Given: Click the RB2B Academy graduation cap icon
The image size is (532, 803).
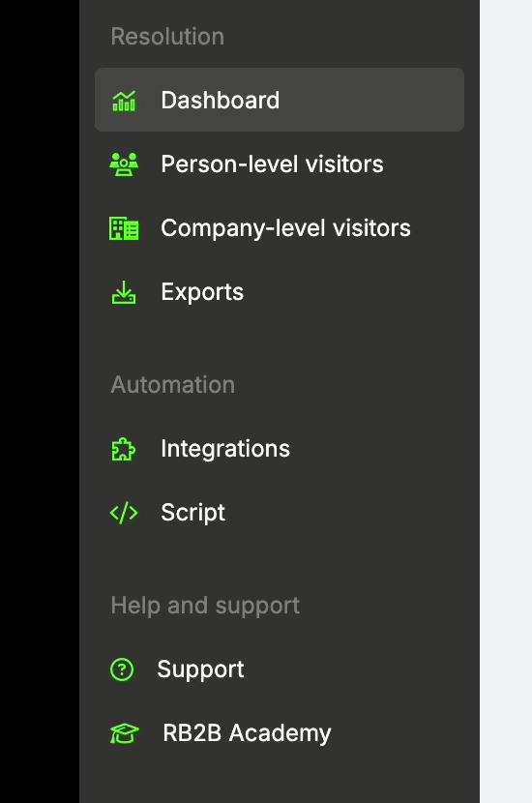Looking at the screenshot, I should tap(124, 733).
